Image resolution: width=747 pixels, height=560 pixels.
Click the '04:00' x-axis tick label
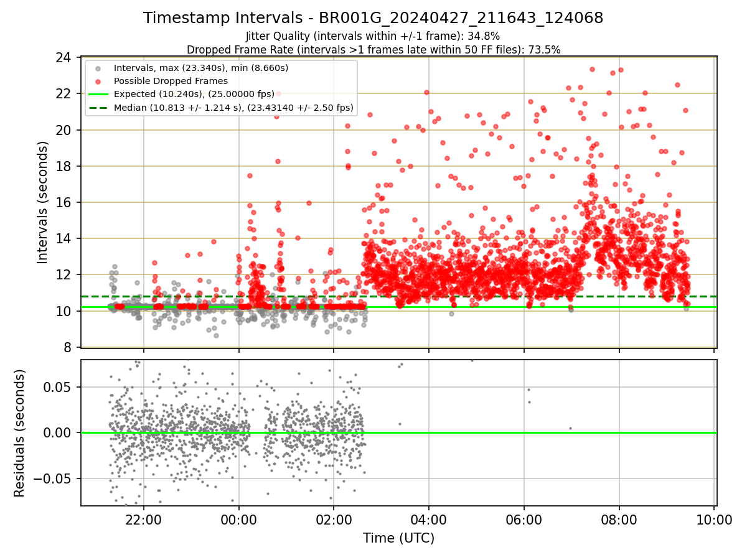[429, 520]
